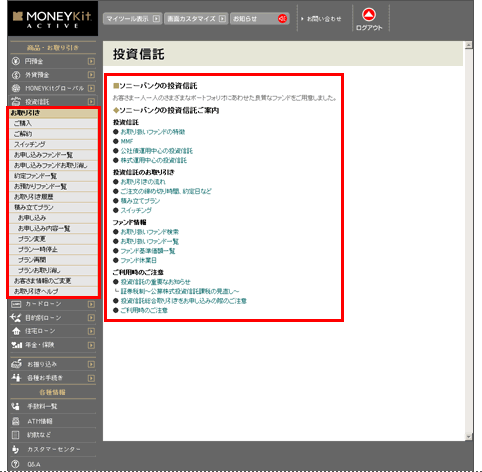Open the お取り扱いファンド一覧 link
Viewport: 482px width, 472px height.
[149, 241]
